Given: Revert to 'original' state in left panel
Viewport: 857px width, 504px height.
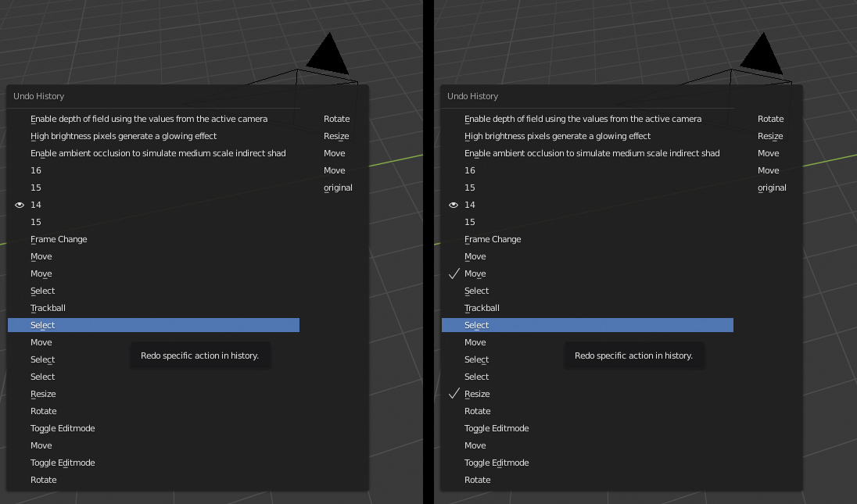Looking at the screenshot, I should (x=338, y=188).
